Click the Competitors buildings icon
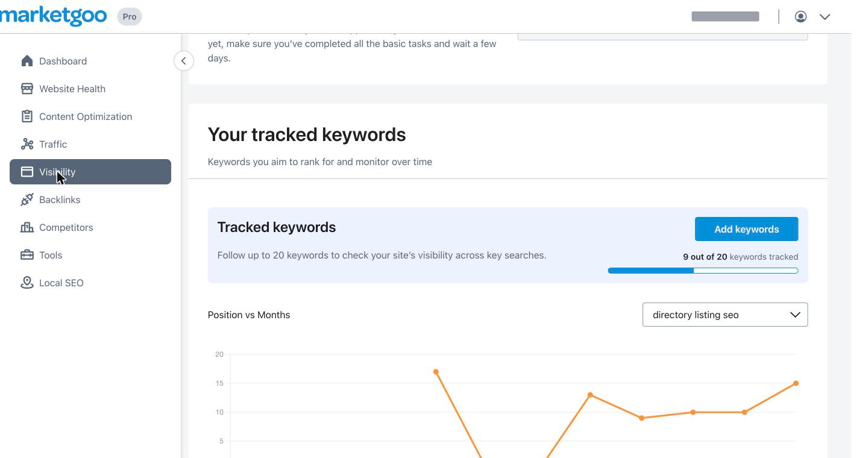This screenshot has height=458, width=868. (x=27, y=227)
